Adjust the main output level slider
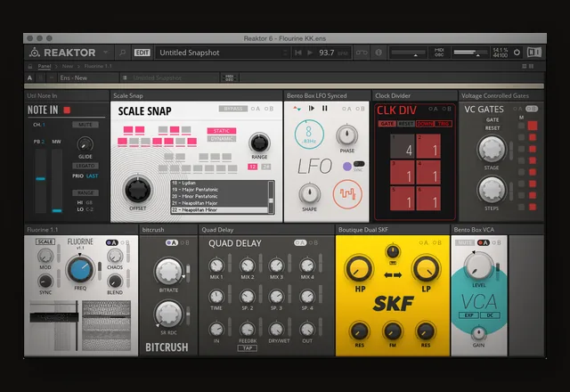This screenshot has width=570, height=392. [469, 53]
